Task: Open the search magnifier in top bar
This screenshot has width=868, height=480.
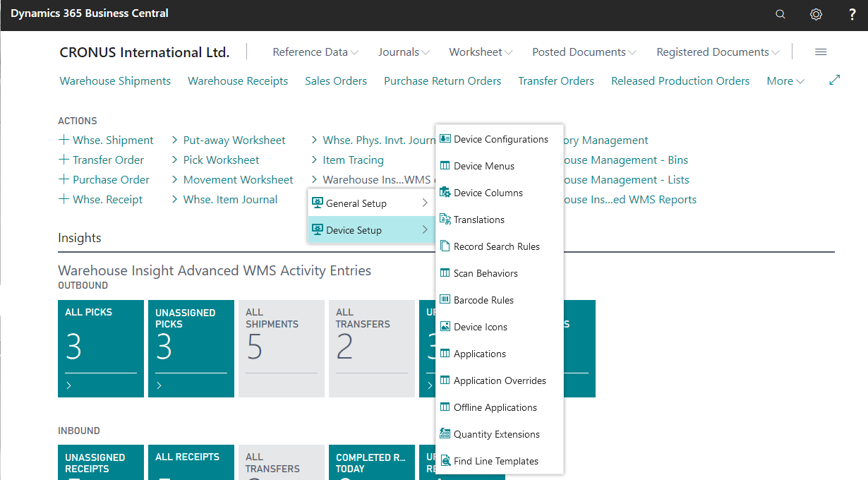Action: (x=780, y=14)
